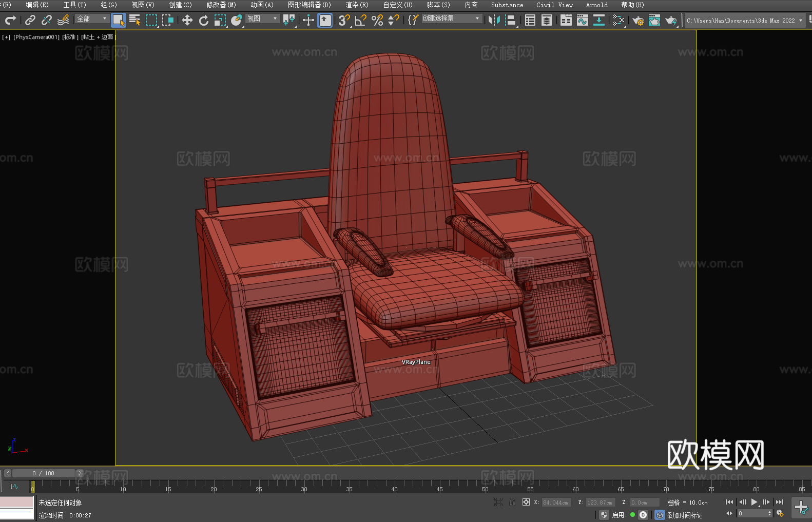The height and width of the screenshot is (522, 812).
Task: Open the PhysCamera001 viewport label menu
Action: coord(36,37)
